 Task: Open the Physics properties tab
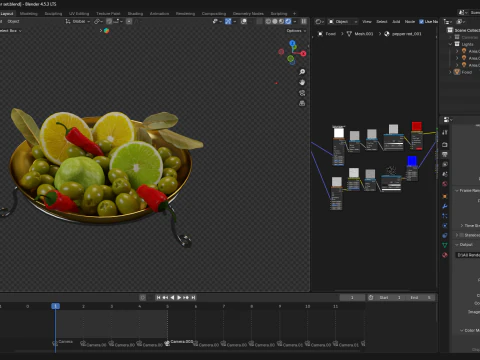(445, 226)
